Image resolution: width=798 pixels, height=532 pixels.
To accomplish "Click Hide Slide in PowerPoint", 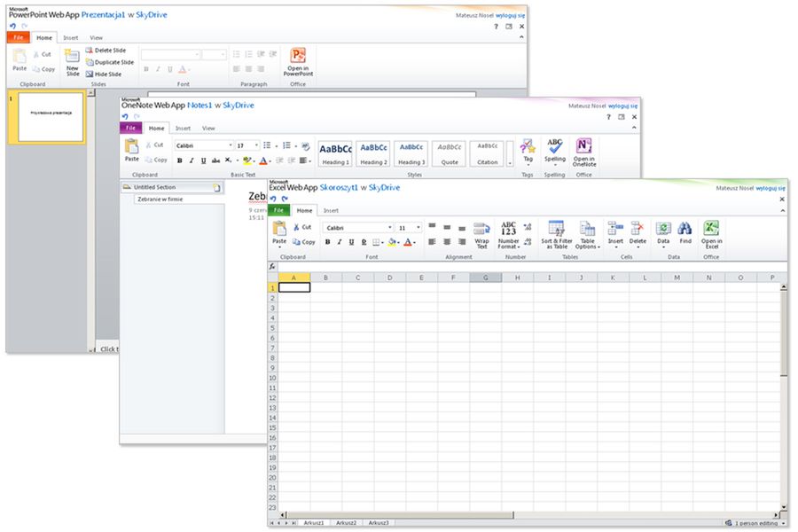I will click(104, 74).
